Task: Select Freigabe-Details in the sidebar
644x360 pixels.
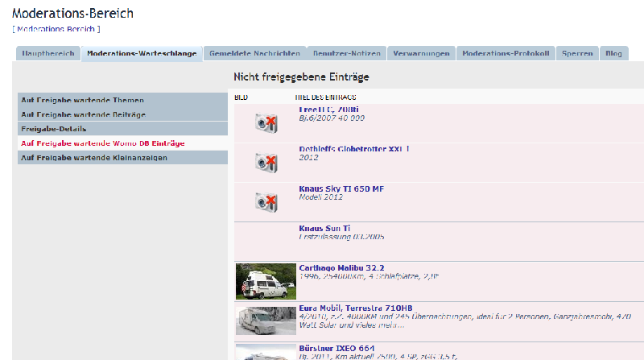Action: point(122,129)
